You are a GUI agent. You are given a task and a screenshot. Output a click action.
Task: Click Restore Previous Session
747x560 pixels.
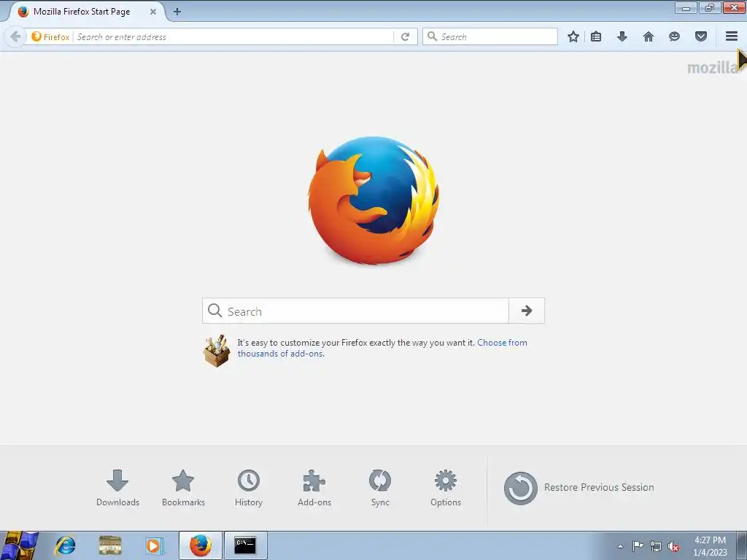click(x=578, y=488)
